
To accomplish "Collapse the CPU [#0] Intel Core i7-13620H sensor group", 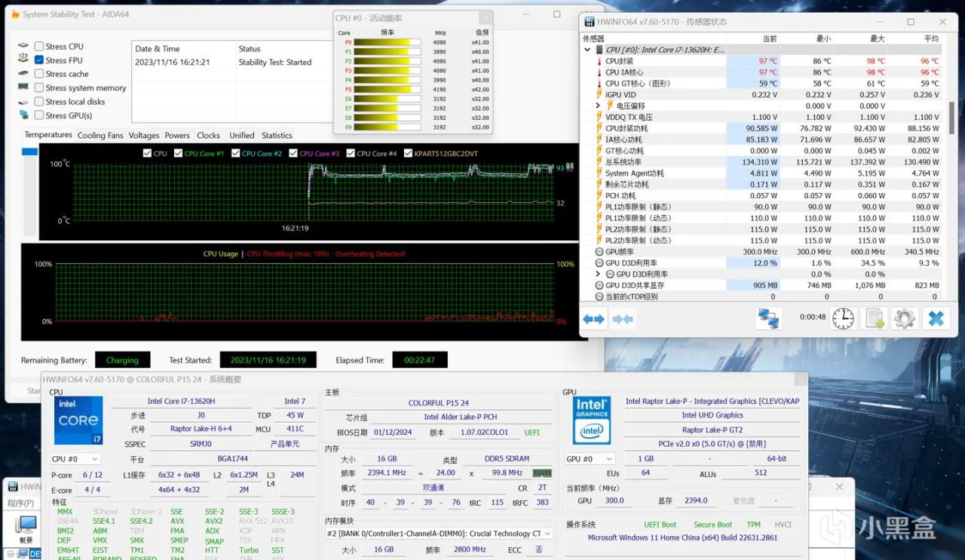I will 587,50.
